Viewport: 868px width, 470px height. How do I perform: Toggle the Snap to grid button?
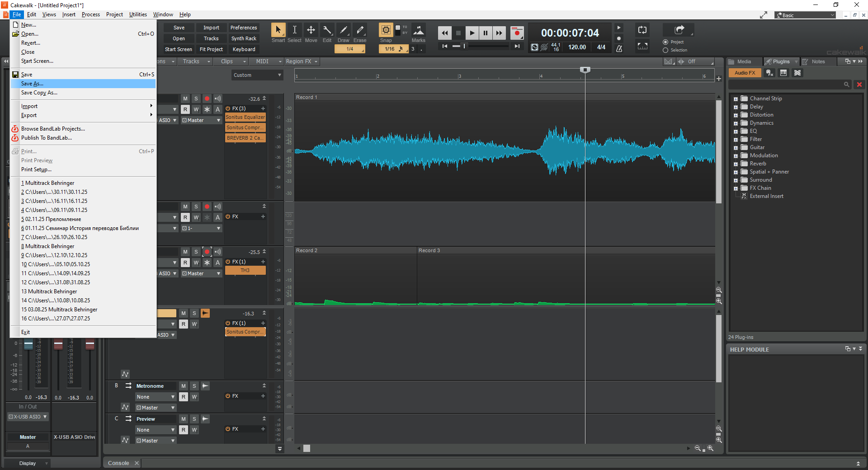click(x=386, y=30)
